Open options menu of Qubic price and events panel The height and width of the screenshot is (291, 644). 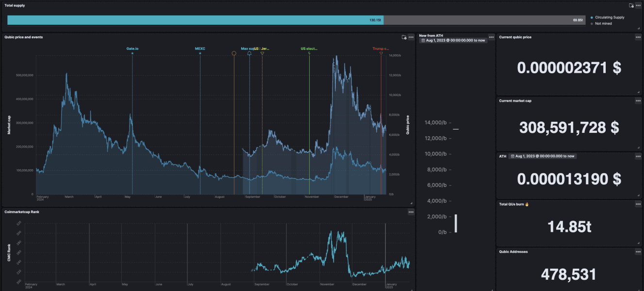point(411,37)
